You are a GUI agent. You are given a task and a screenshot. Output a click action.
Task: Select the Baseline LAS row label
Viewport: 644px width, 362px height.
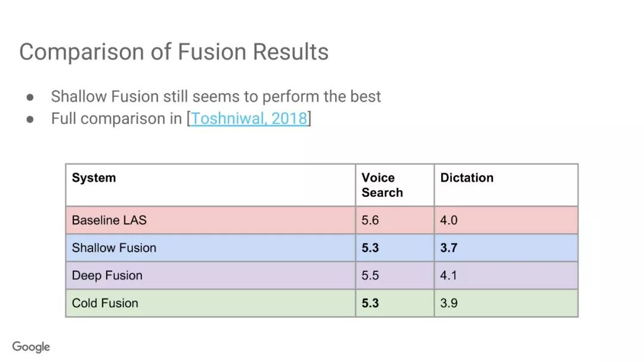point(109,220)
